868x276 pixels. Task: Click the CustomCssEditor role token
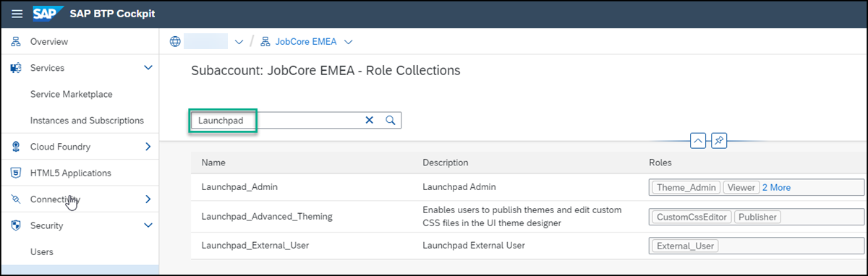click(691, 217)
